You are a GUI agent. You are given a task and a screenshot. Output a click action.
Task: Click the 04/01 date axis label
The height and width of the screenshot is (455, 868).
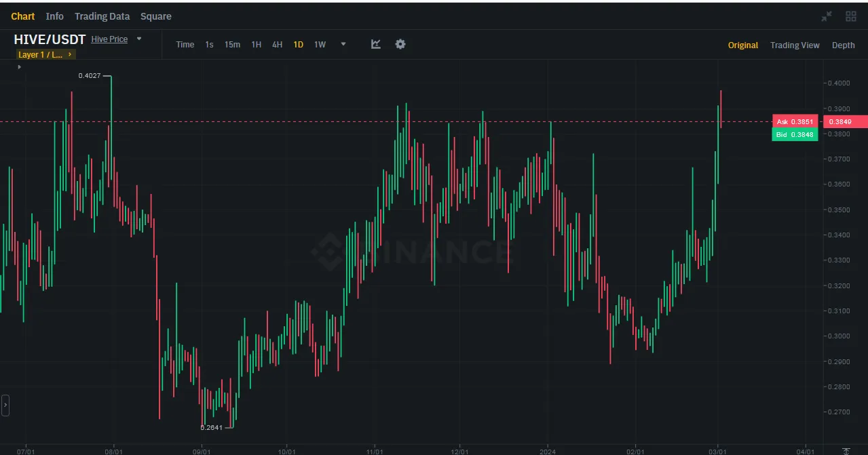[805, 451]
